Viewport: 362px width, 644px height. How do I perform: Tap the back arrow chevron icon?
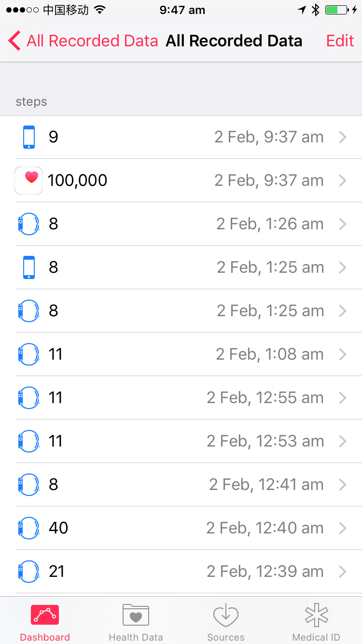click(14, 41)
